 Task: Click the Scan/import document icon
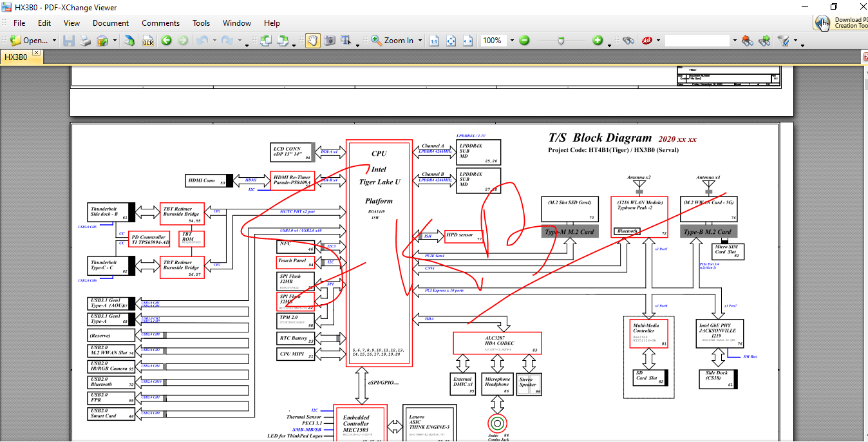click(130, 41)
